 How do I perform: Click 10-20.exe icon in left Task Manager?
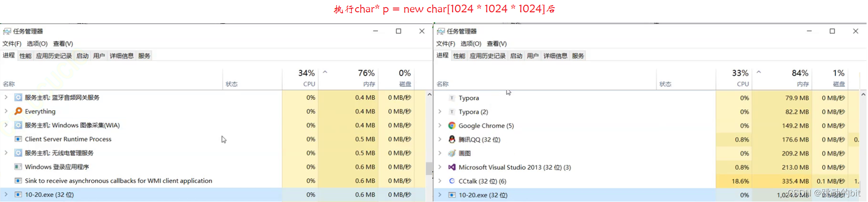click(x=18, y=194)
